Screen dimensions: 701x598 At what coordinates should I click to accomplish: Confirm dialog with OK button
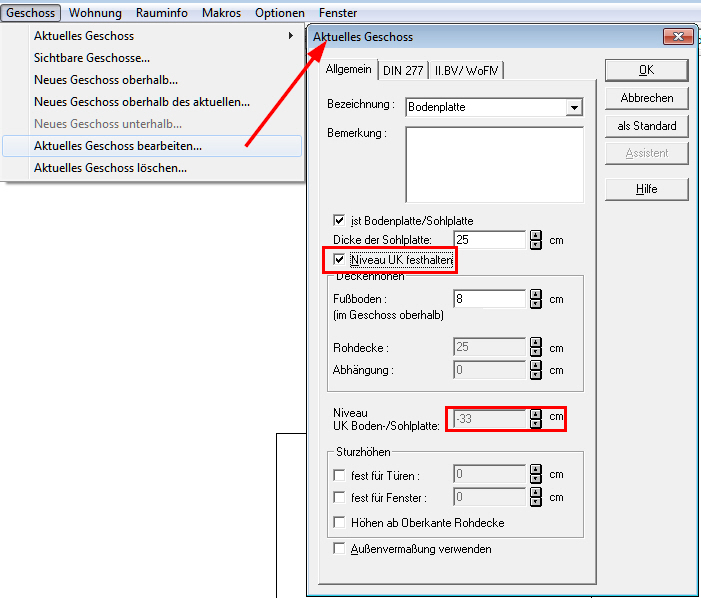pyautogui.click(x=646, y=70)
